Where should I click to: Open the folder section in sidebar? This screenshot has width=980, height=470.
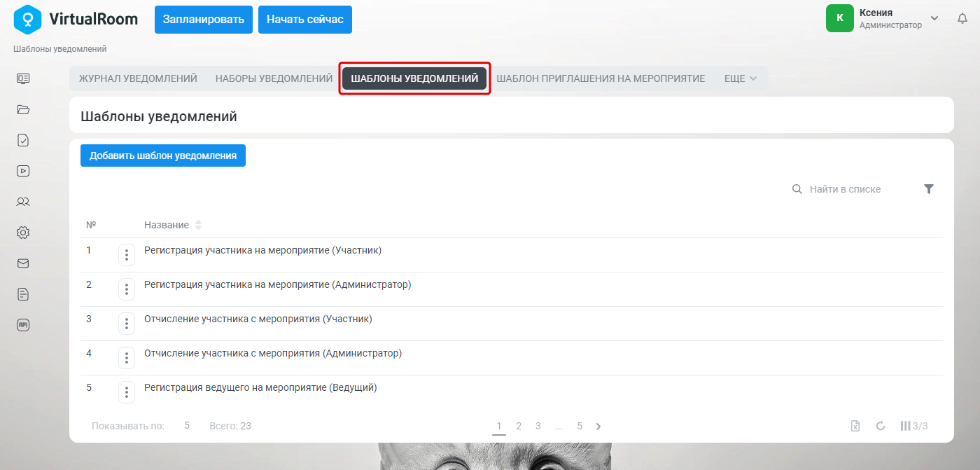pos(23,109)
